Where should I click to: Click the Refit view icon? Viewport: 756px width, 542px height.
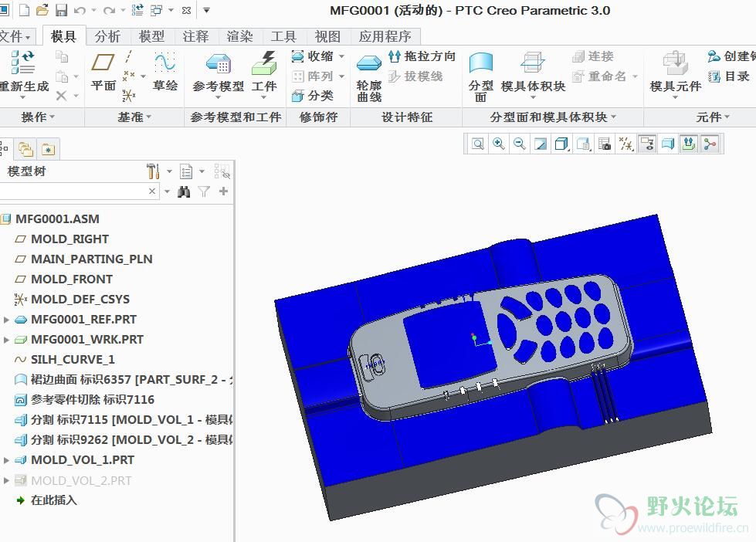pyautogui.click(x=478, y=144)
